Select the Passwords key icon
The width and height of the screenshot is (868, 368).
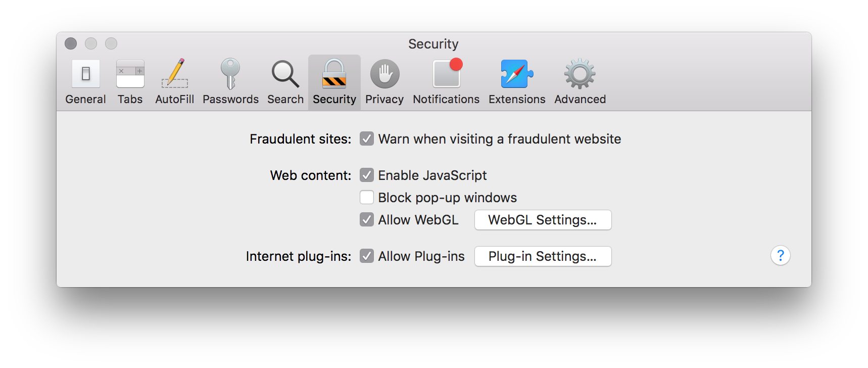(230, 74)
